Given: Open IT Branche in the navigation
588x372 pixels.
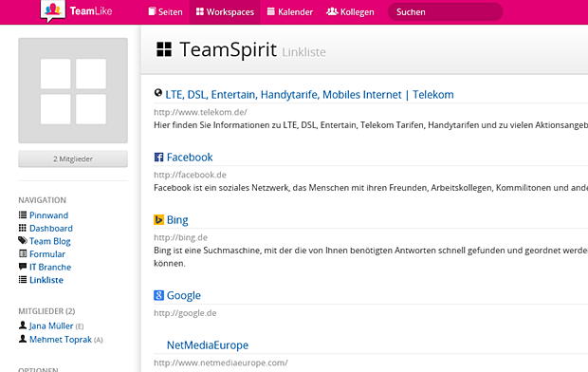Looking at the screenshot, I should tap(50, 267).
